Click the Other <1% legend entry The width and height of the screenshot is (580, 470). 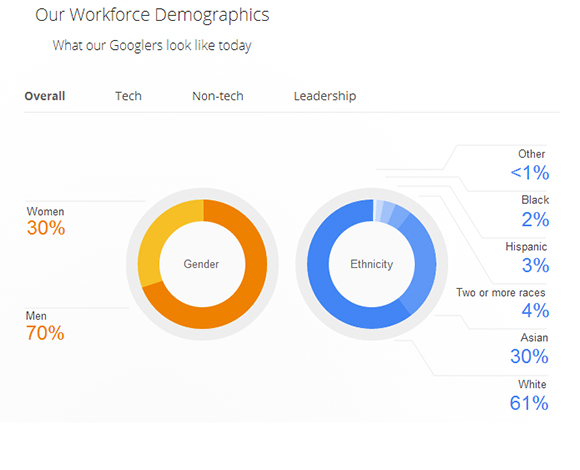coord(530,165)
